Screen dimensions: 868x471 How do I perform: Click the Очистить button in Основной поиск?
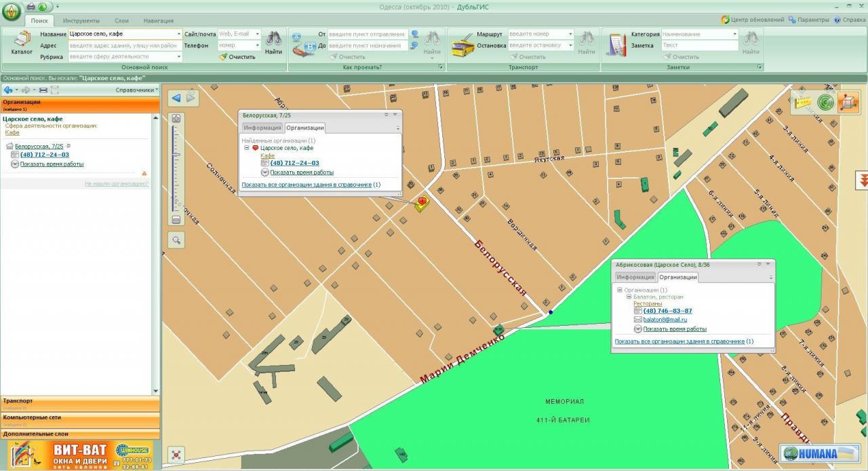point(237,57)
